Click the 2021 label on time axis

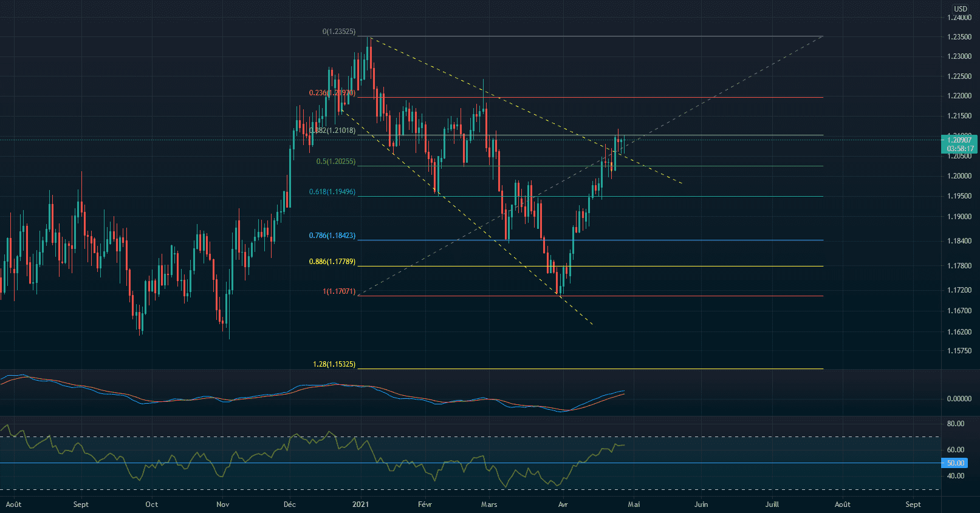pyautogui.click(x=360, y=505)
